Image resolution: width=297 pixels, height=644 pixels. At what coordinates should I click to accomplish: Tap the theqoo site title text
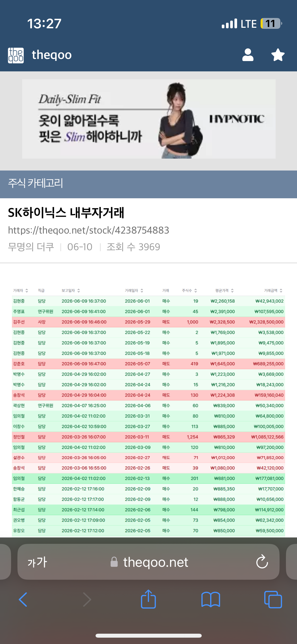[x=52, y=55]
